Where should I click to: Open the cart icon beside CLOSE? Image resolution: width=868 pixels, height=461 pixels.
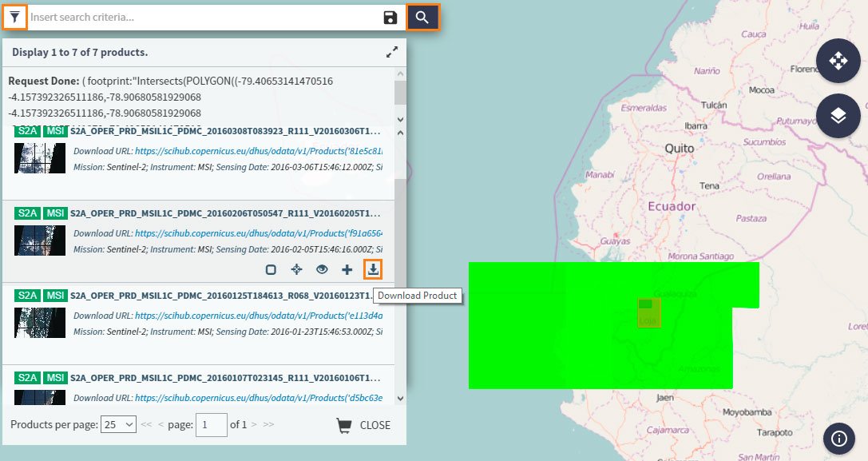(344, 426)
